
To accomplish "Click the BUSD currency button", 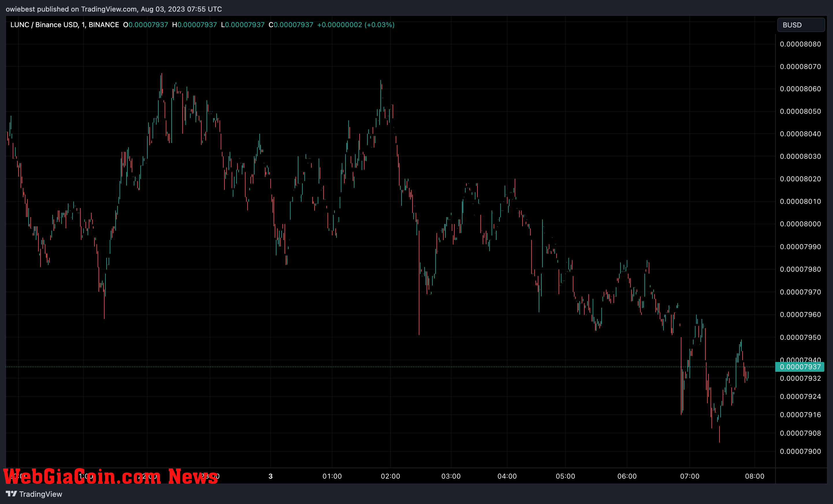I will point(801,25).
